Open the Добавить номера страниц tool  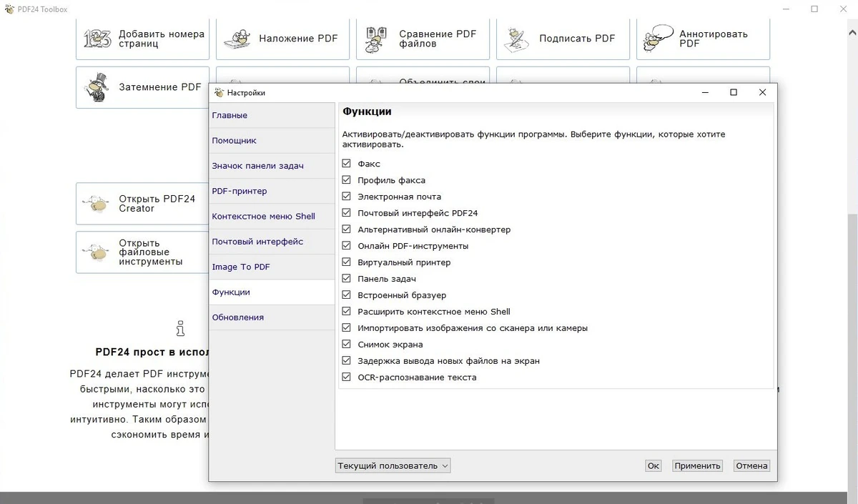tap(142, 39)
